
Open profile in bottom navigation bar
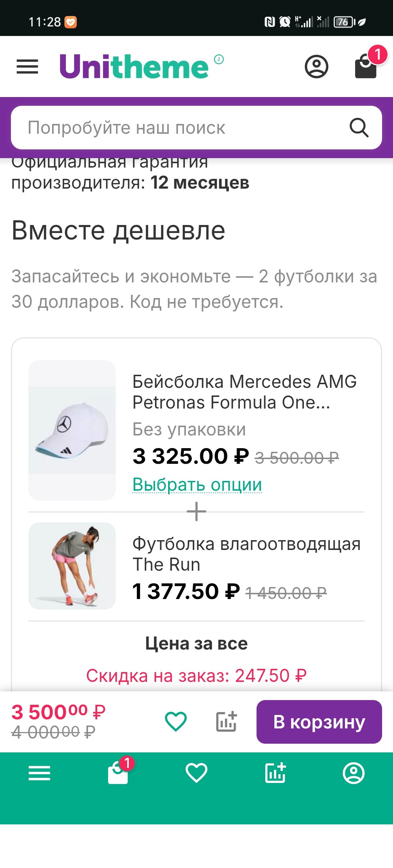[x=354, y=773]
